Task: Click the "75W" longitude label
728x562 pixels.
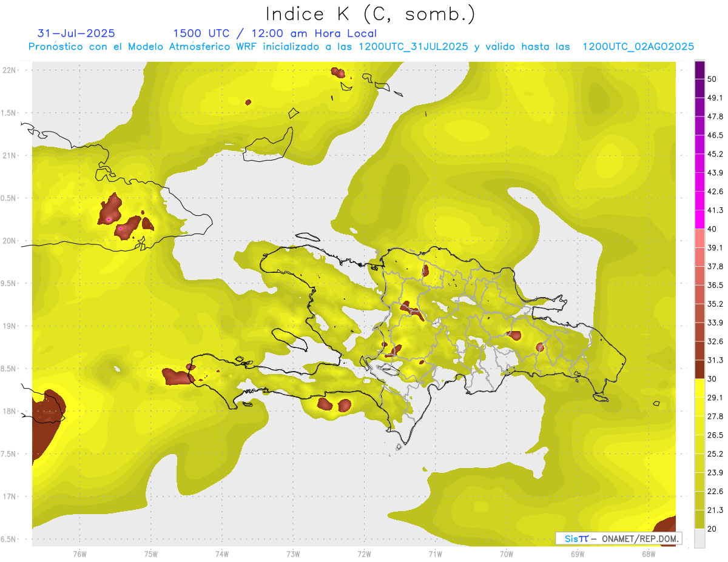Action: tap(150, 554)
